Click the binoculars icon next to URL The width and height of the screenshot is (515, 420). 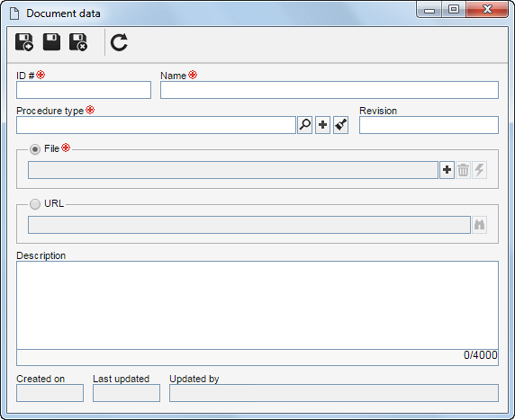(480, 225)
